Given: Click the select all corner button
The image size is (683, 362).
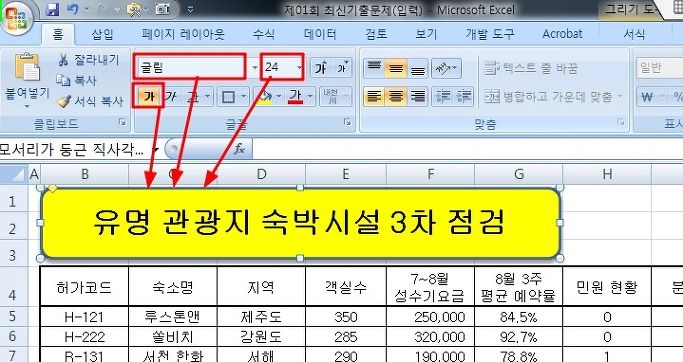Looking at the screenshot, I should coord(13,174).
